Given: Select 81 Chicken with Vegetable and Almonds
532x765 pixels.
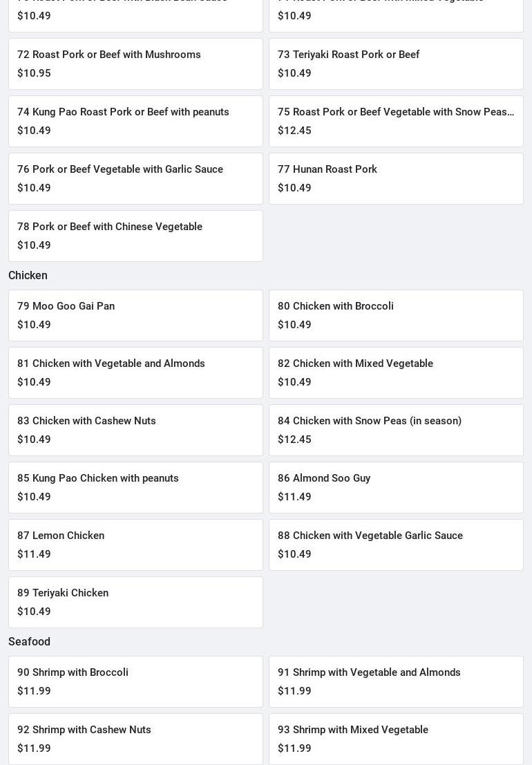Looking at the screenshot, I should (x=135, y=372).
